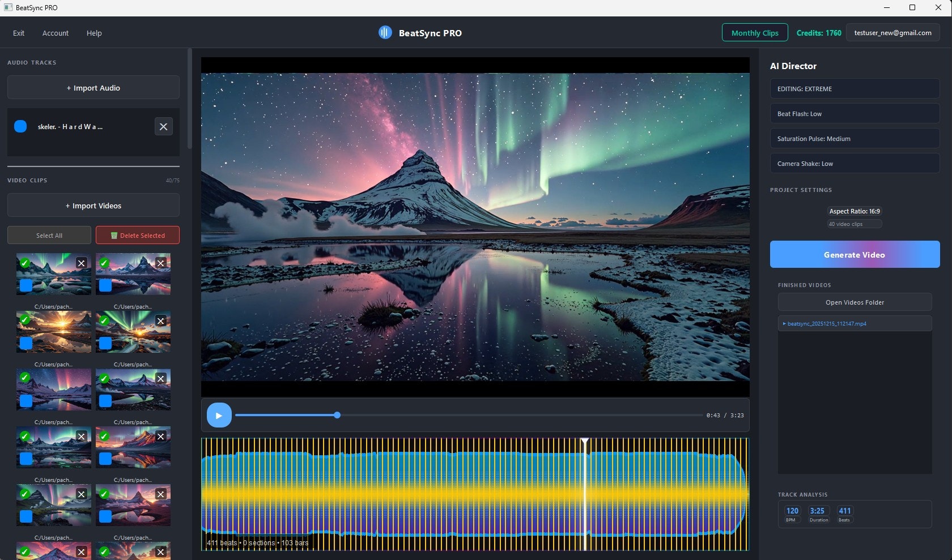Open the Help menu
The image size is (952, 560).
[x=94, y=33]
